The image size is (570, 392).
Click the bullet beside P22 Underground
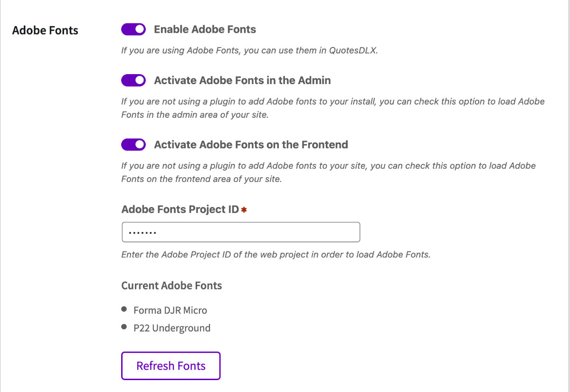[124, 327]
